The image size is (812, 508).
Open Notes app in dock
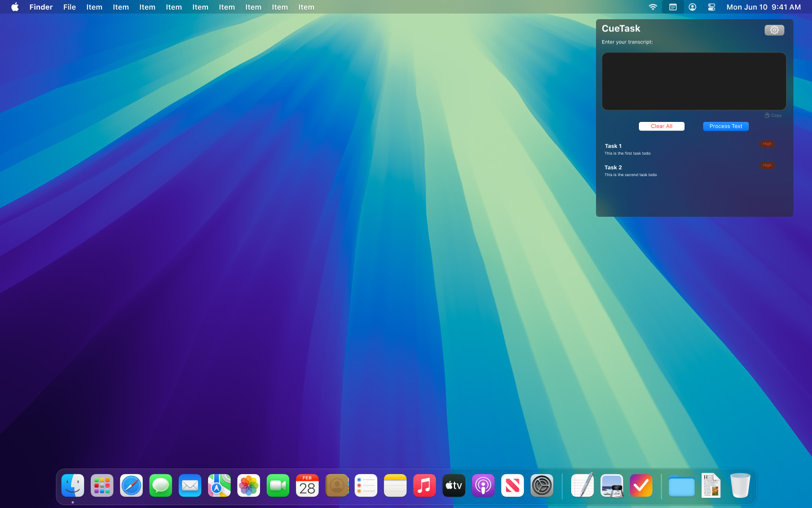tap(395, 485)
